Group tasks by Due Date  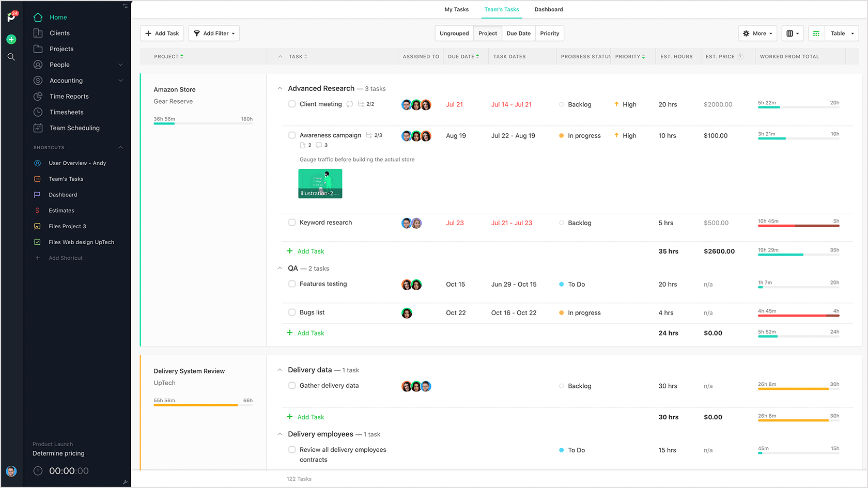coord(518,34)
